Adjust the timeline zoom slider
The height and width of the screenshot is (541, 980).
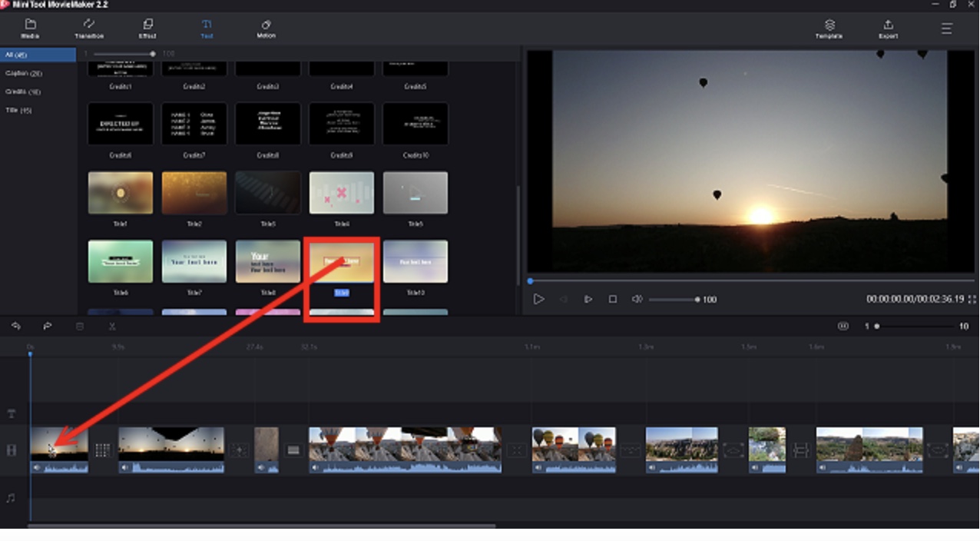coord(915,327)
